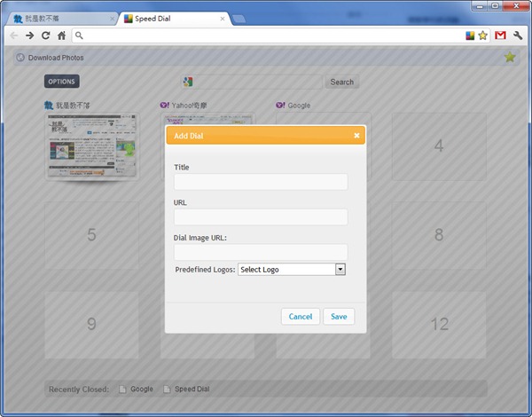Select empty dial slot 9
Screen dimensions: 532x417
tap(91, 325)
